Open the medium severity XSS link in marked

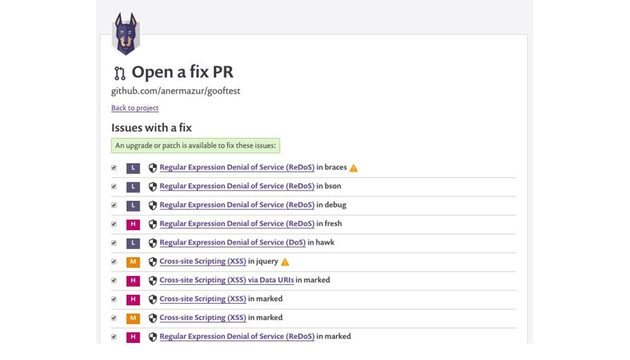203,318
